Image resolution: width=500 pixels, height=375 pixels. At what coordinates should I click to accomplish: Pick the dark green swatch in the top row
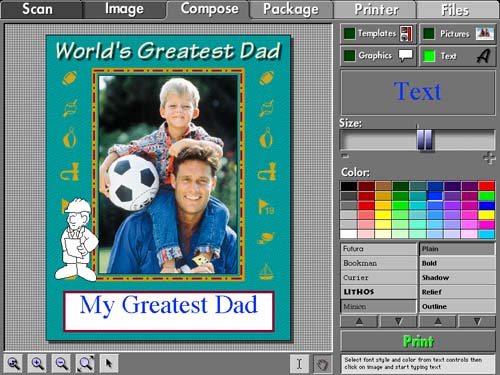pos(401,186)
